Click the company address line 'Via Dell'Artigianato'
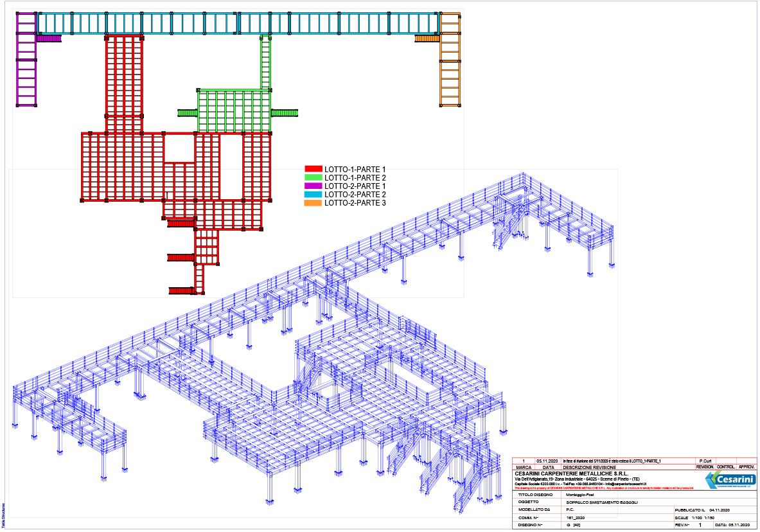The width and height of the screenshot is (760, 532). pyautogui.click(x=577, y=479)
